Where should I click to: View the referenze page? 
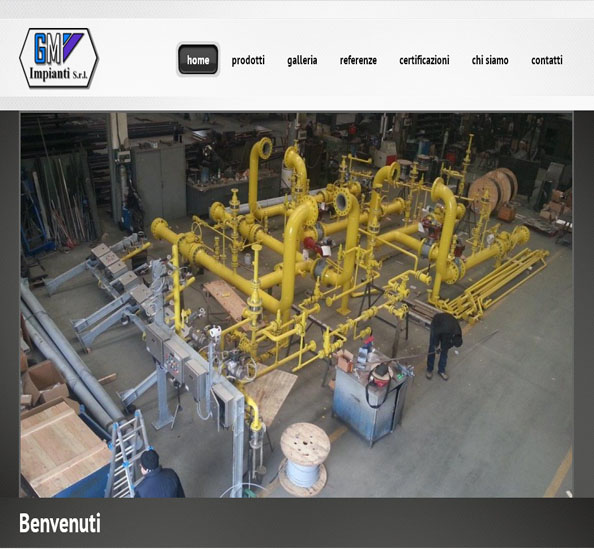[358, 60]
